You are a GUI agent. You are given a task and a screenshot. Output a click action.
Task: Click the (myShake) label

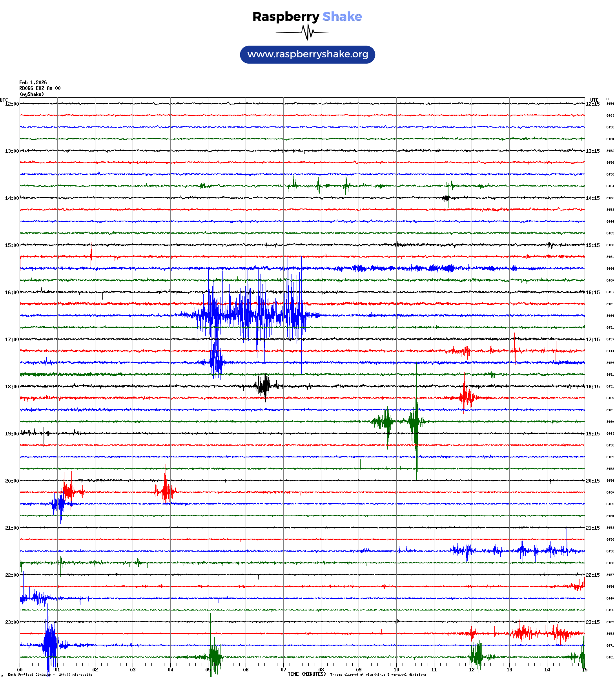[31, 94]
